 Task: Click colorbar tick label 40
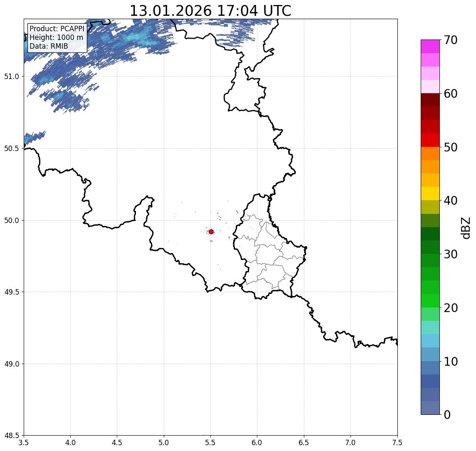451,201
